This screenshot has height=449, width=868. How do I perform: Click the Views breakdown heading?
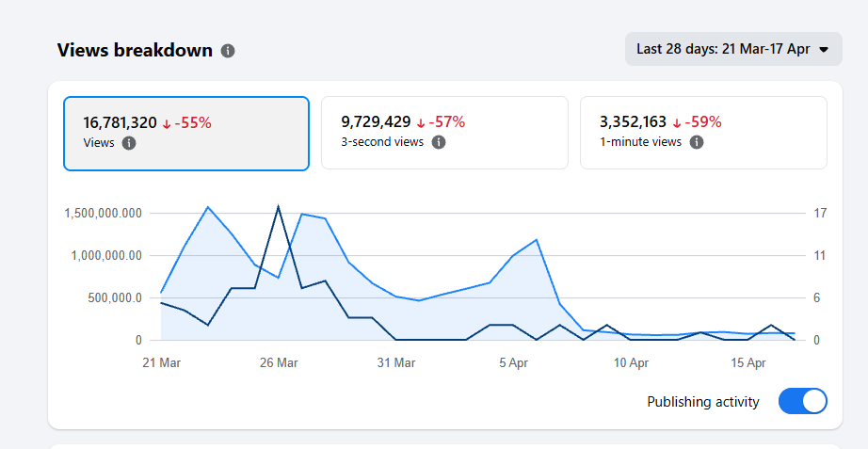pyautogui.click(x=135, y=51)
